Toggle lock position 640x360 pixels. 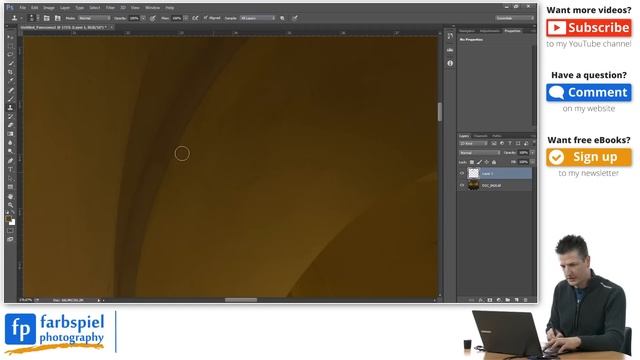click(x=487, y=162)
